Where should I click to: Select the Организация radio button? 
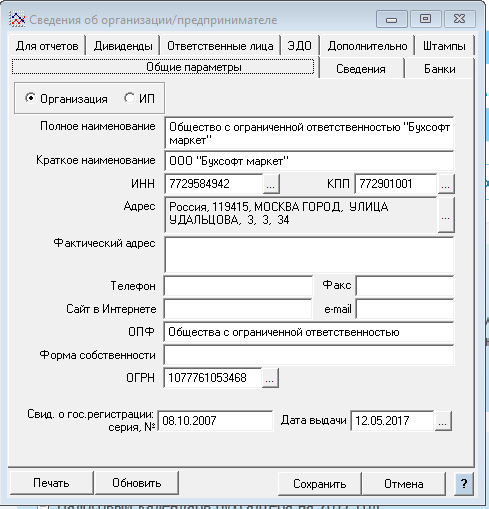click(30, 98)
